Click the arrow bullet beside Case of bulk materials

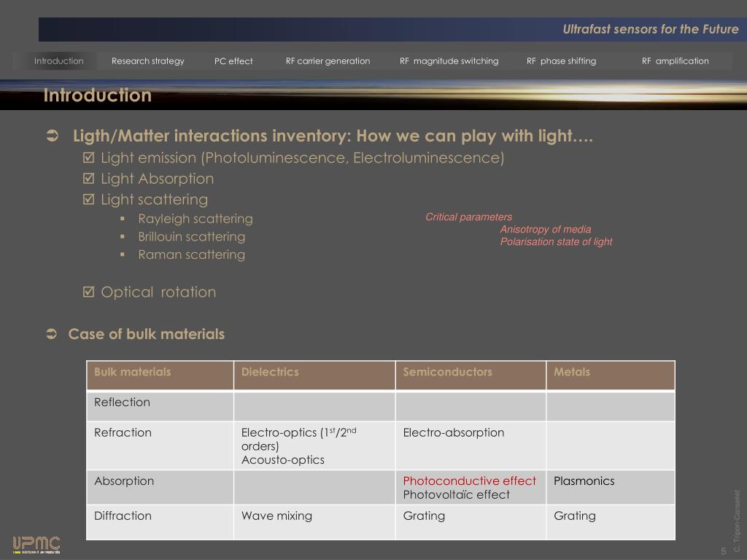pyautogui.click(x=52, y=334)
